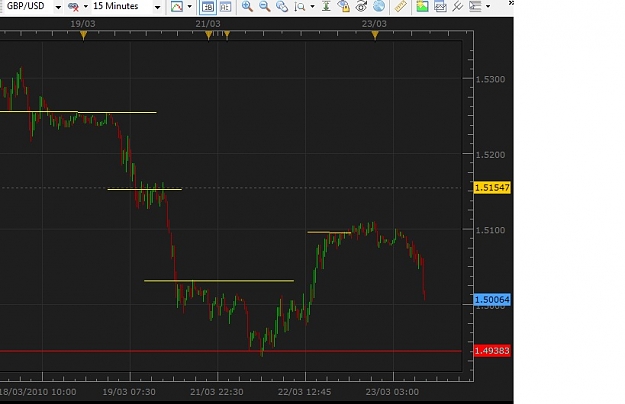Viewport: 625px width, 404px height.
Task: Click the chart type icon
Action: point(177,6)
